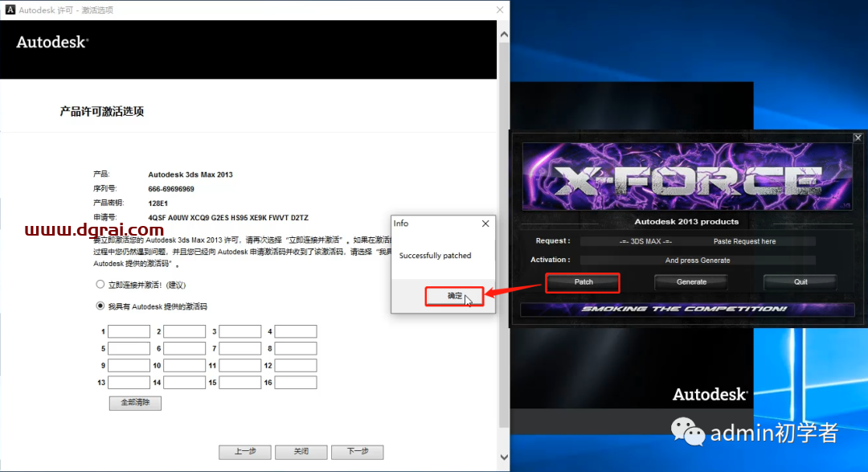This screenshot has width=868, height=472.
Task: Click the X-FORCE banner image
Action: click(x=687, y=177)
